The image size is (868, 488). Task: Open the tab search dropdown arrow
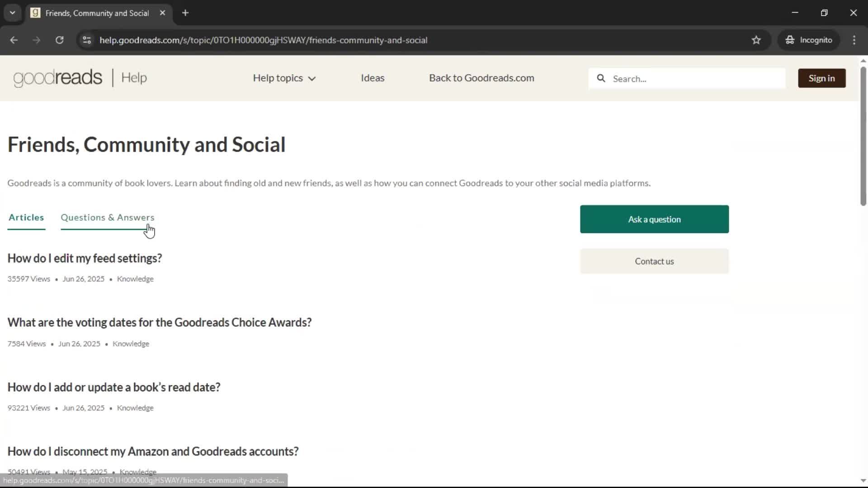click(x=13, y=13)
